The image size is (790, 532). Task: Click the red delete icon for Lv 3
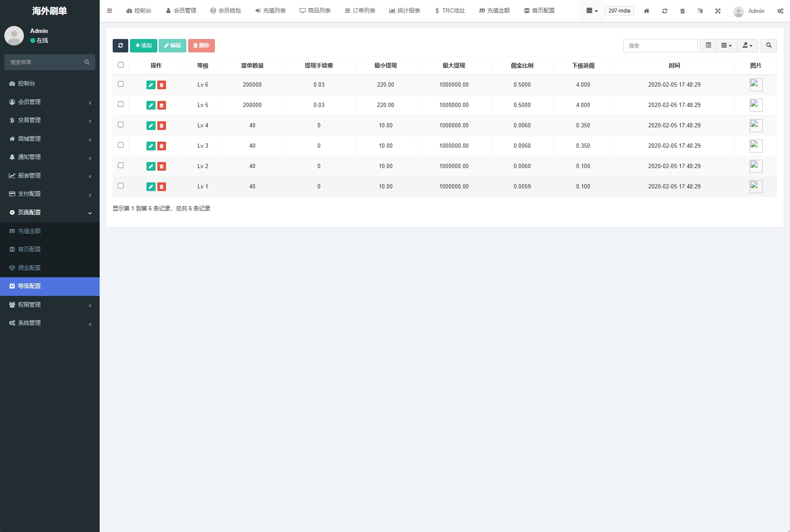click(162, 146)
